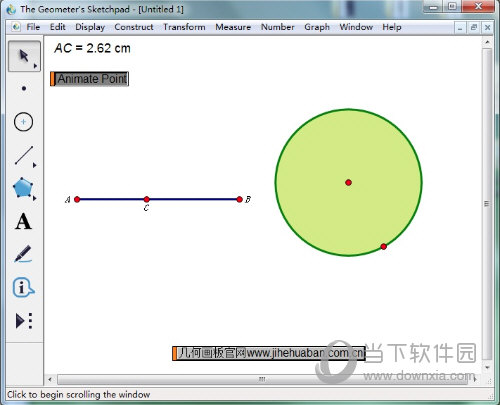
Task: Expand Polygon tool flyout triangle
Action: (x=34, y=198)
